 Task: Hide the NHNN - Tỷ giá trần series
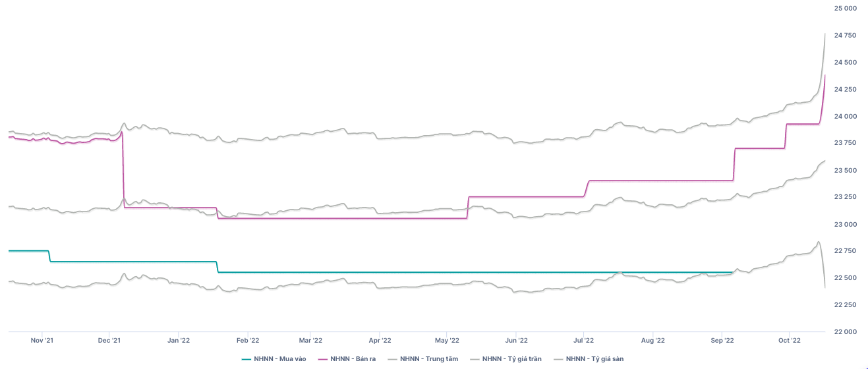click(511, 359)
